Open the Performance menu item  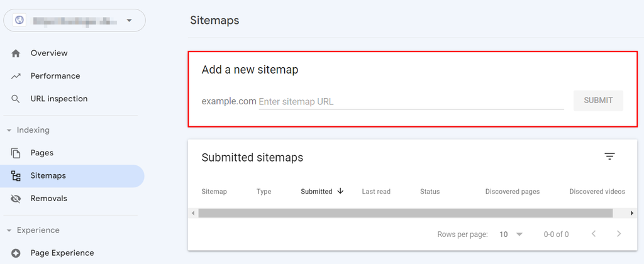click(x=55, y=76)
